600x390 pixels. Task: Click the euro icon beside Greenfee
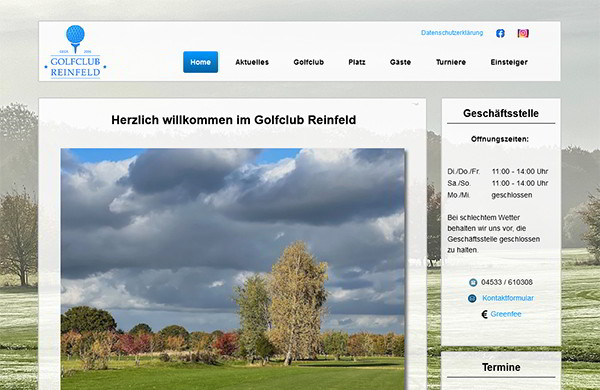coord(484,314)
